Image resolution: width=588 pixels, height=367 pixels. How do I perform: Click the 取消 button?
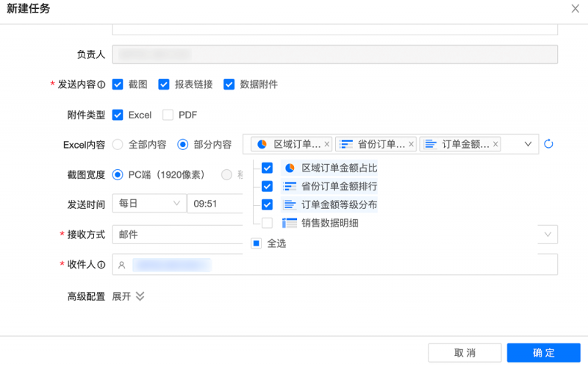[465, 353]
